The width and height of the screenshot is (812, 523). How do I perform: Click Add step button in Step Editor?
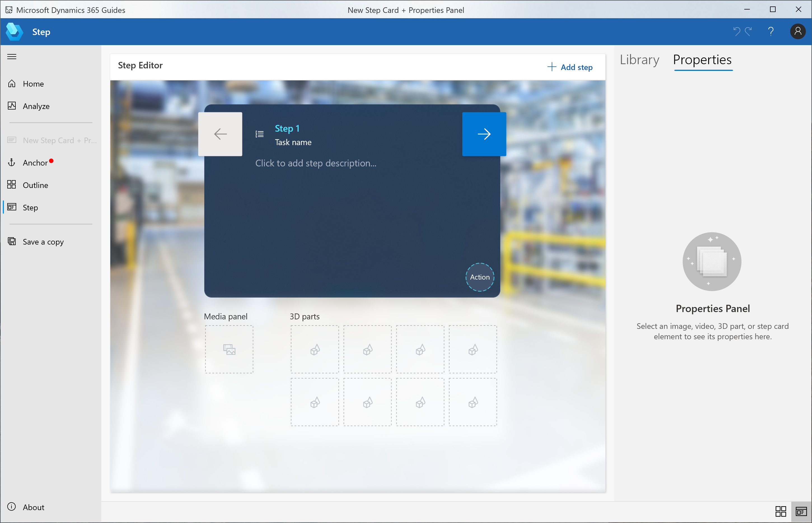[570, 67]
